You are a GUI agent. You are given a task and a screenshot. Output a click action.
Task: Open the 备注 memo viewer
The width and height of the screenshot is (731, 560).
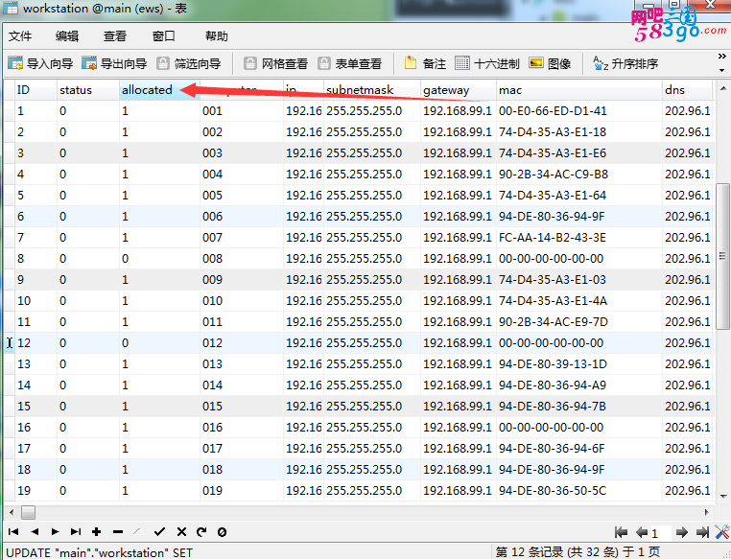click(425, 64)
